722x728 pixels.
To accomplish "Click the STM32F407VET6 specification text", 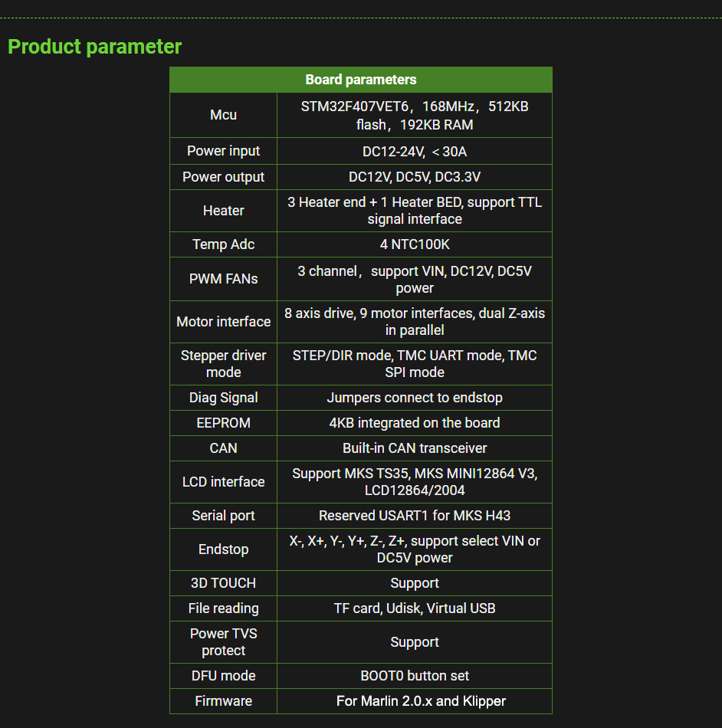I will [x=415, y=115].
